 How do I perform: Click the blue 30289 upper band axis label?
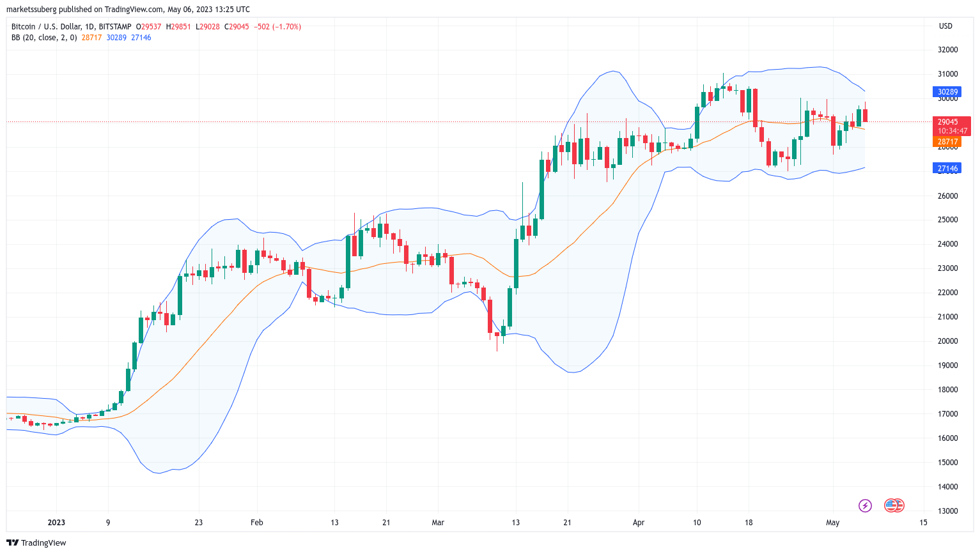[947, 92]
